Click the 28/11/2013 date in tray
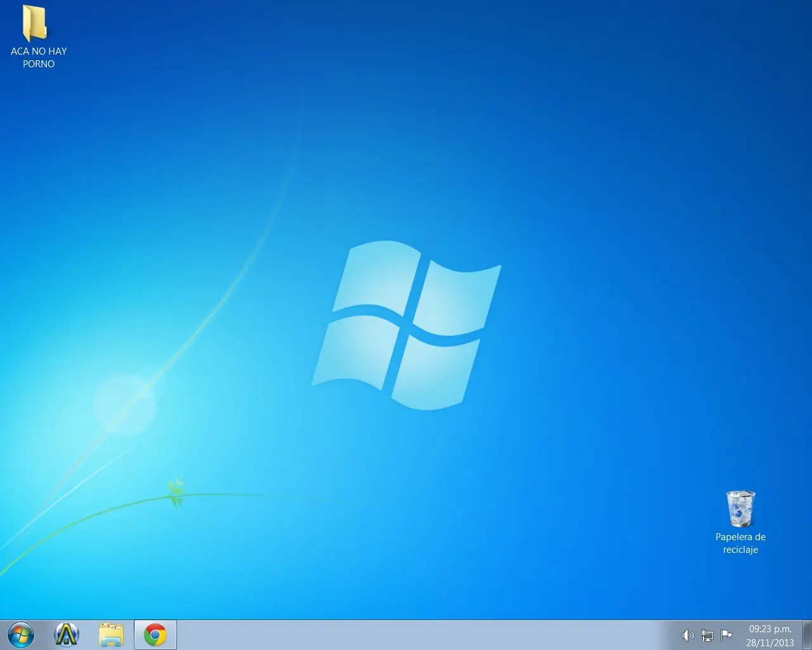Viewport: 812px width, 650px height. coord(770,642)
